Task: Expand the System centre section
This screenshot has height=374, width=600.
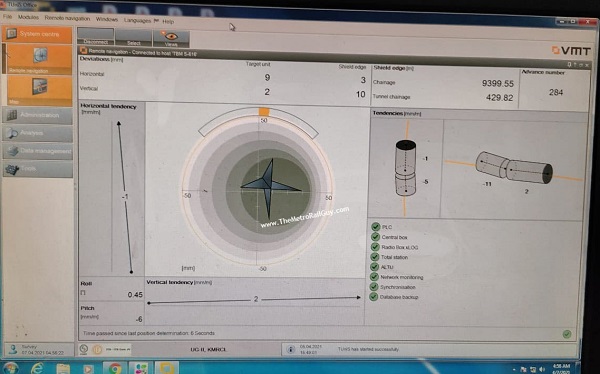Action: click(37, 34)
